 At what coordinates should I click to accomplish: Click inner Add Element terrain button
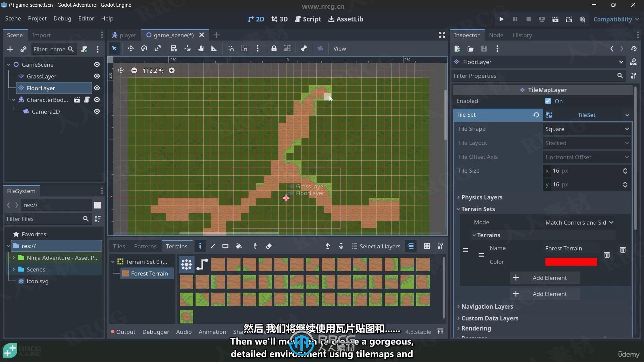pyautogui.click(x=545, y=278)
